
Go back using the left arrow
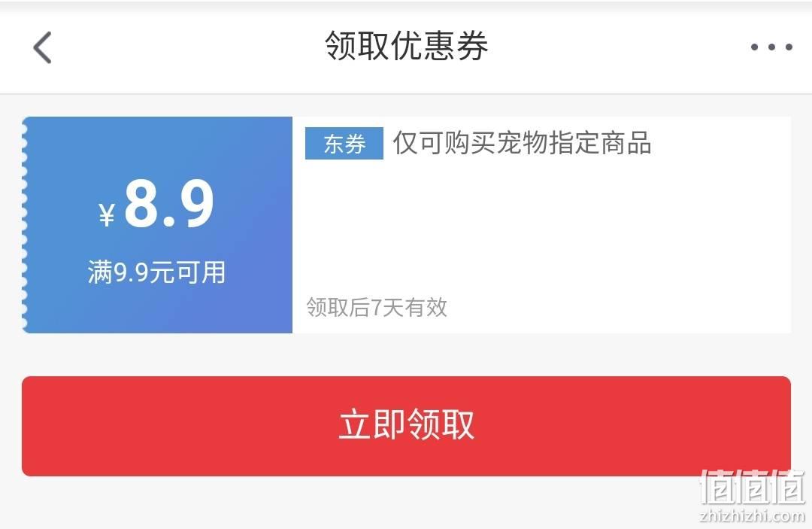click(x=42, y=47)
